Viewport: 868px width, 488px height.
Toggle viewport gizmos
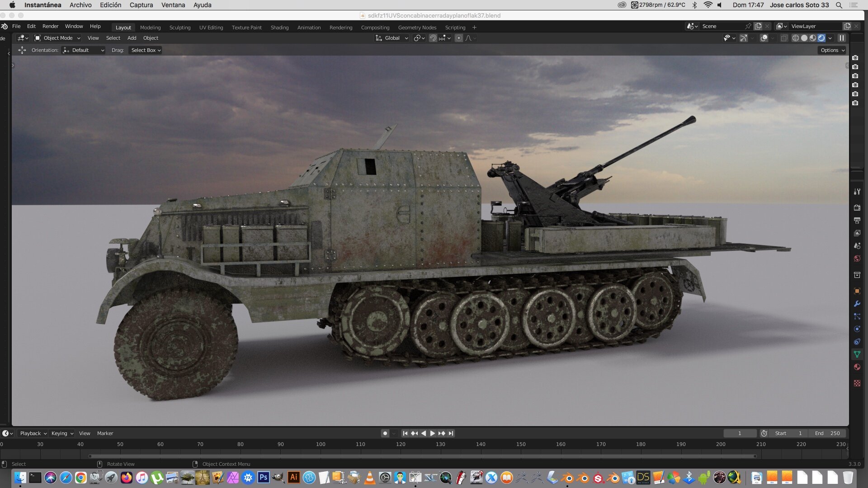point(743,38)
